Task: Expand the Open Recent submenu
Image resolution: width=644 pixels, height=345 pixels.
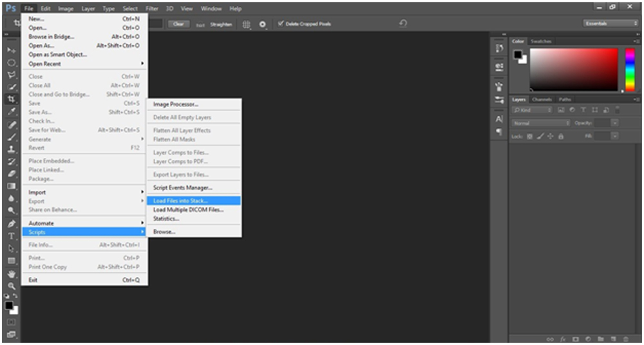Action: [x=84, y=64]
